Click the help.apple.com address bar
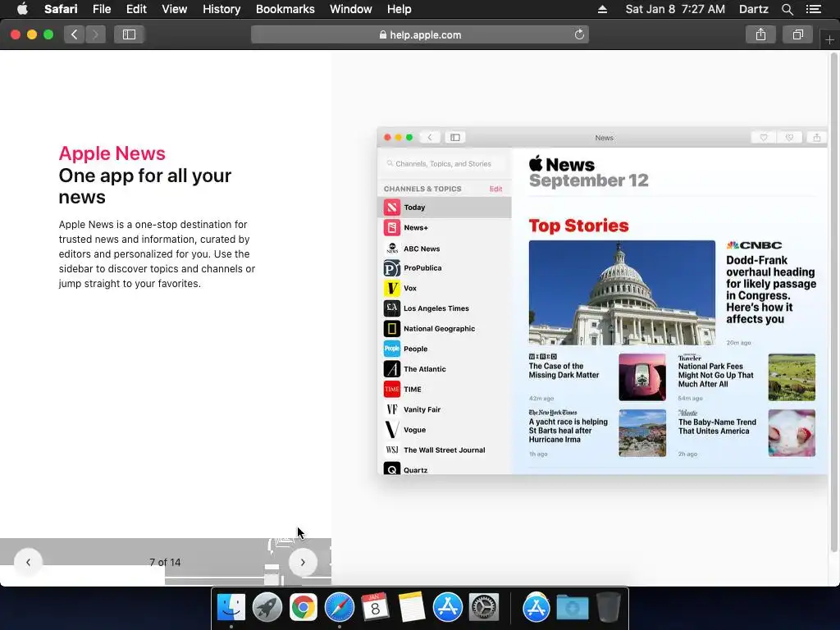This screenshot has height=630, width=840. (420, 34)
